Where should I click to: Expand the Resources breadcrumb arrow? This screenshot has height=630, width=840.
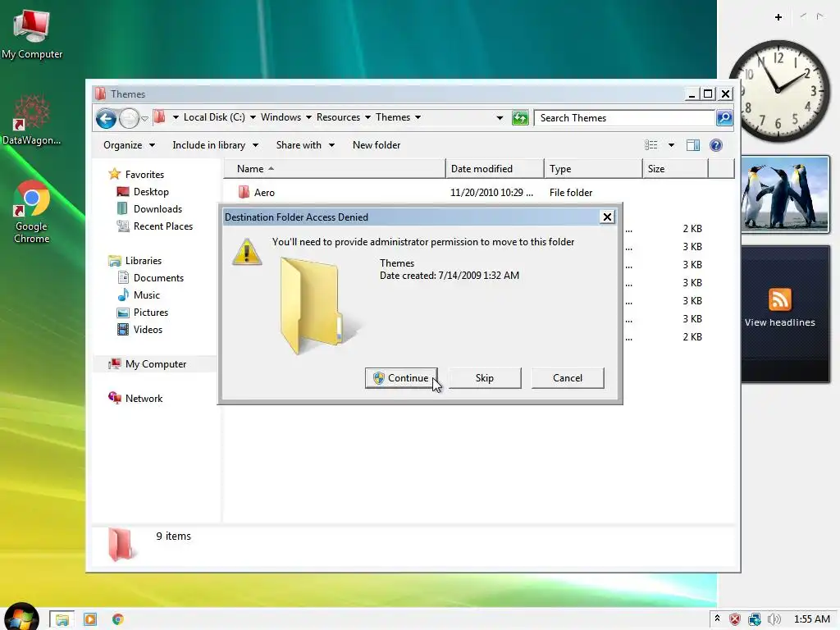point(367,117)
